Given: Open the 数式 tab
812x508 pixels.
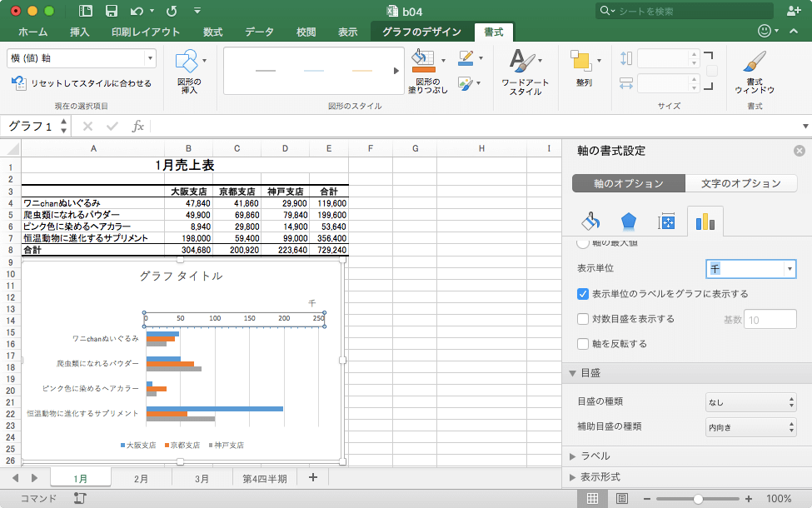Looking at the screenshot, I should point(213,32).
